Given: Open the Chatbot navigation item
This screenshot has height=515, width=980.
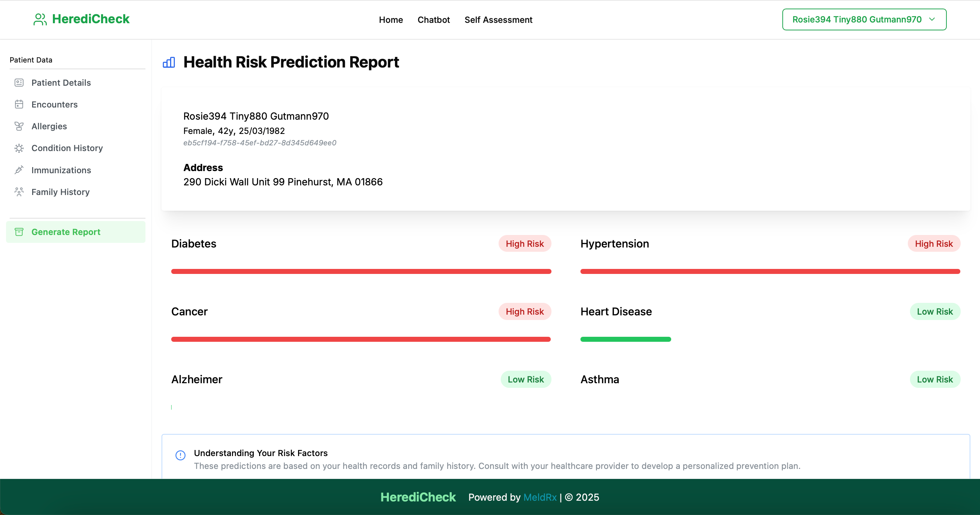Looking at the screenshot, I should (433, 20).
